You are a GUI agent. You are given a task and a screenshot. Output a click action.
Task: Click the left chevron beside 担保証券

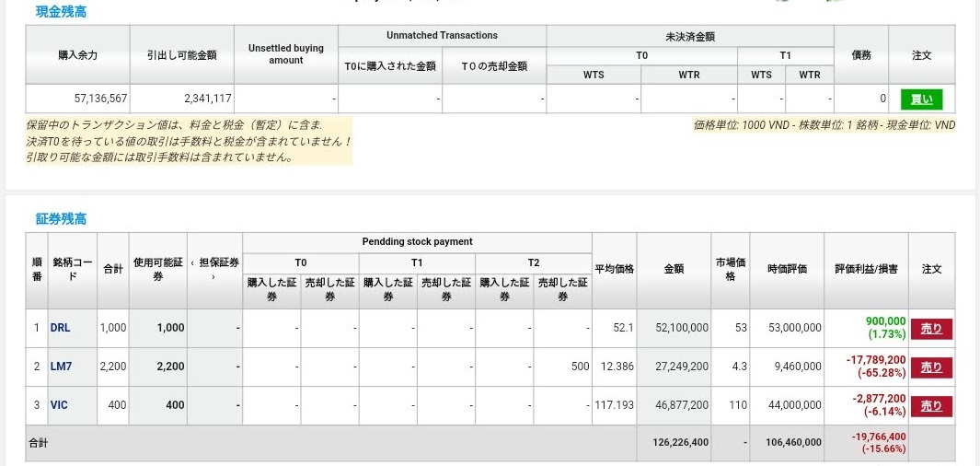coord(192,262)
